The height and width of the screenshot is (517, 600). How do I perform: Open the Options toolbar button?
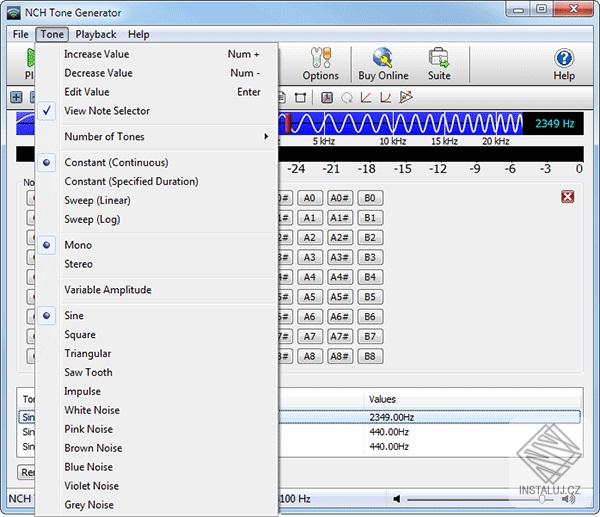[320, 64]
